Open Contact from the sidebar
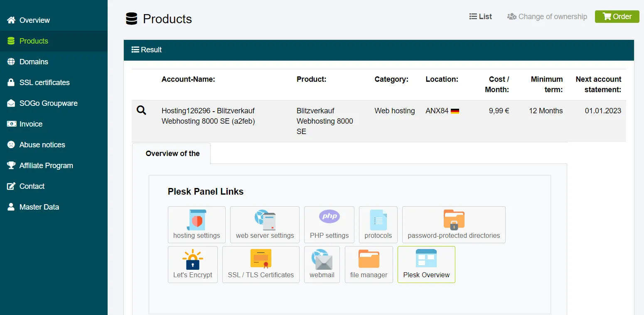 [x=54, y=186]
